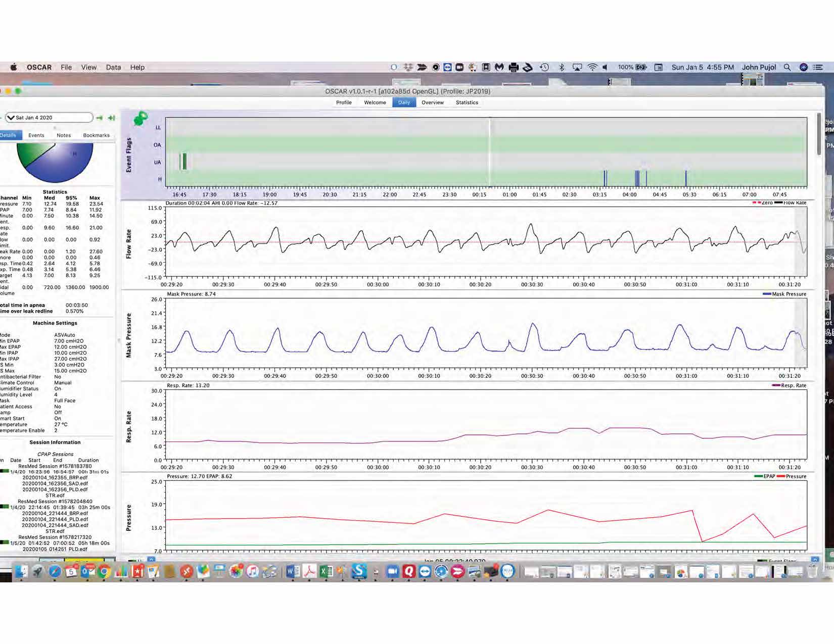834x644 pixels.
Task: Open Notification Center icon in menu bar
Action: coord(817,67)
